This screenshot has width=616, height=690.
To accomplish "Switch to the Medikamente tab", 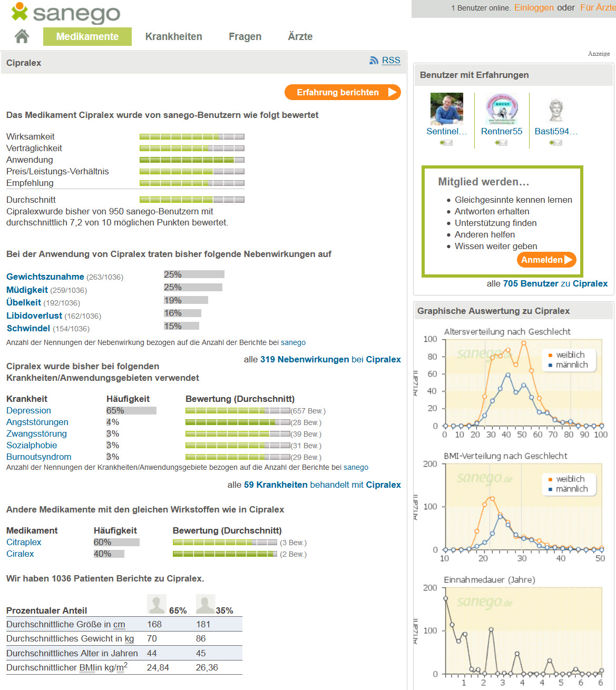I will (87, 36).
